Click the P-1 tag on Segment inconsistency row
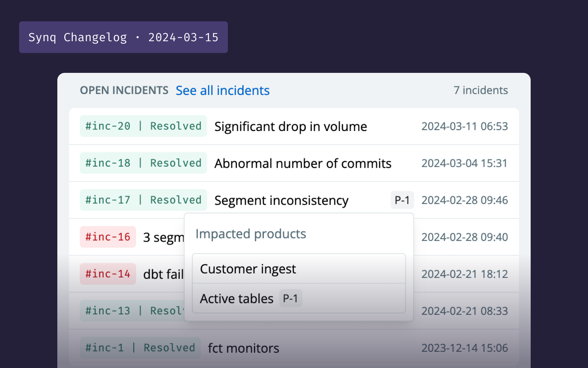This screenshot has width=588, height=368. coord(402,200)
